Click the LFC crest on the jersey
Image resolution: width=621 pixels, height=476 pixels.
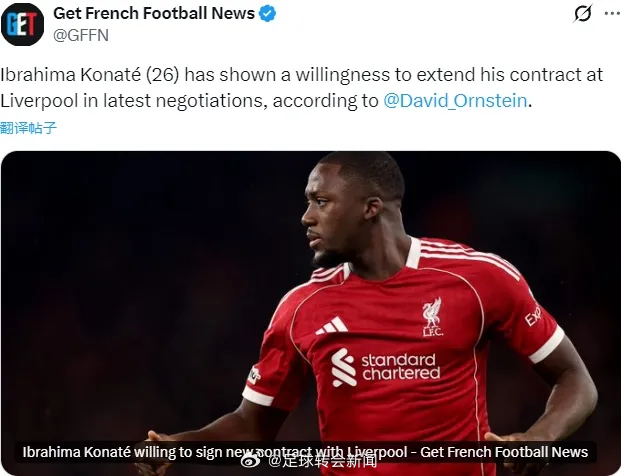(x=432, y=317)
